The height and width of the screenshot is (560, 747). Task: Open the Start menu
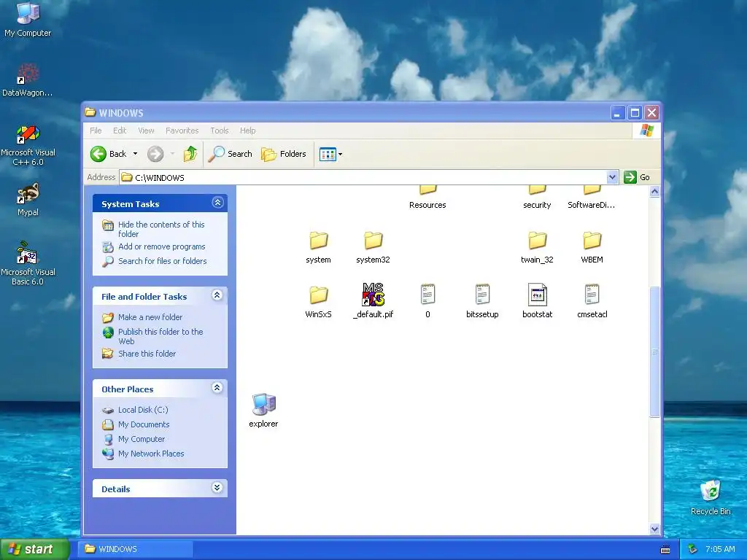pyautogui.click(x=34, y=549)
